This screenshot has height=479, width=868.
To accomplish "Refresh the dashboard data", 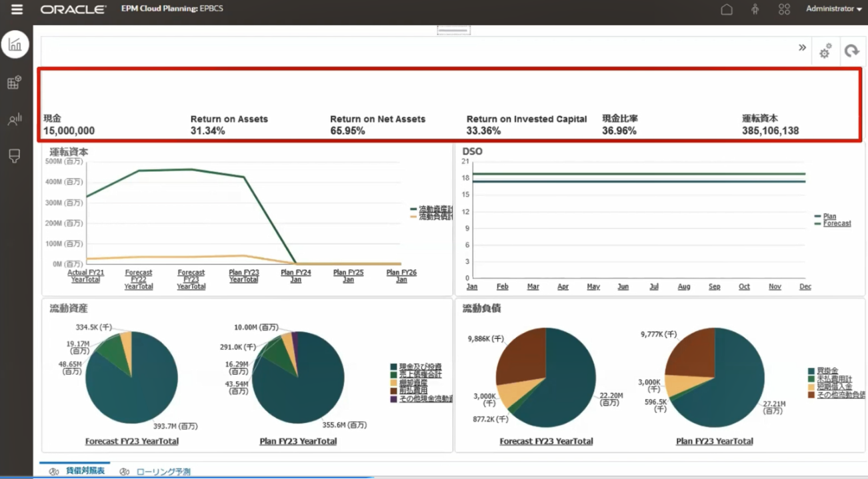I will tap(851, 51).
